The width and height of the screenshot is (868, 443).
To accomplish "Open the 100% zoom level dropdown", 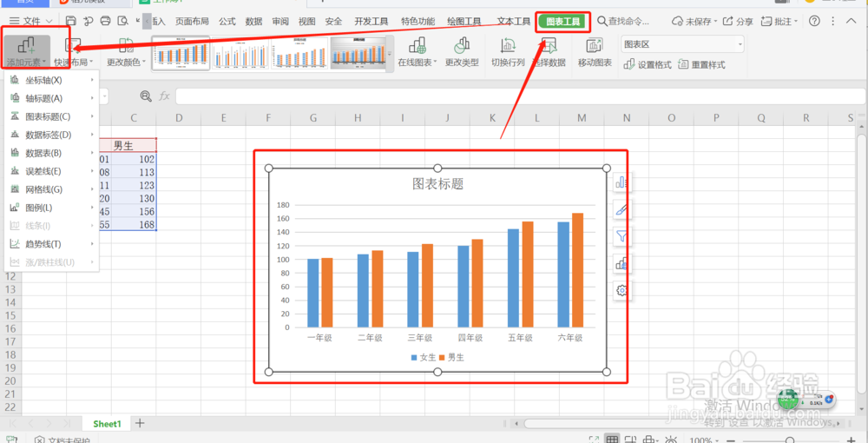I will [x=705, y=440].
